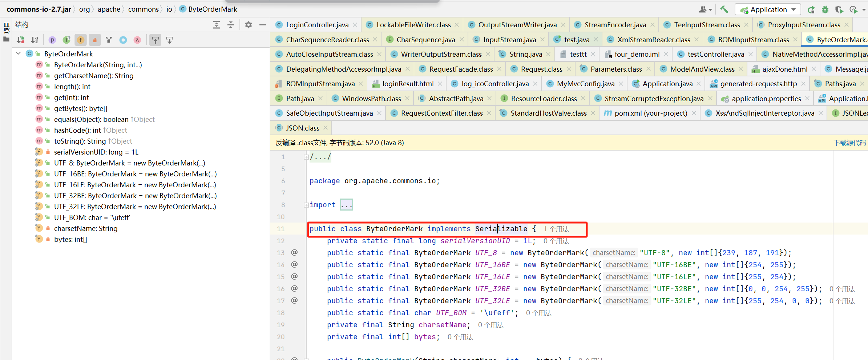Click the gutter @ icon on line 13
This screenshot has width=868, height=360.
pos(294,252)
